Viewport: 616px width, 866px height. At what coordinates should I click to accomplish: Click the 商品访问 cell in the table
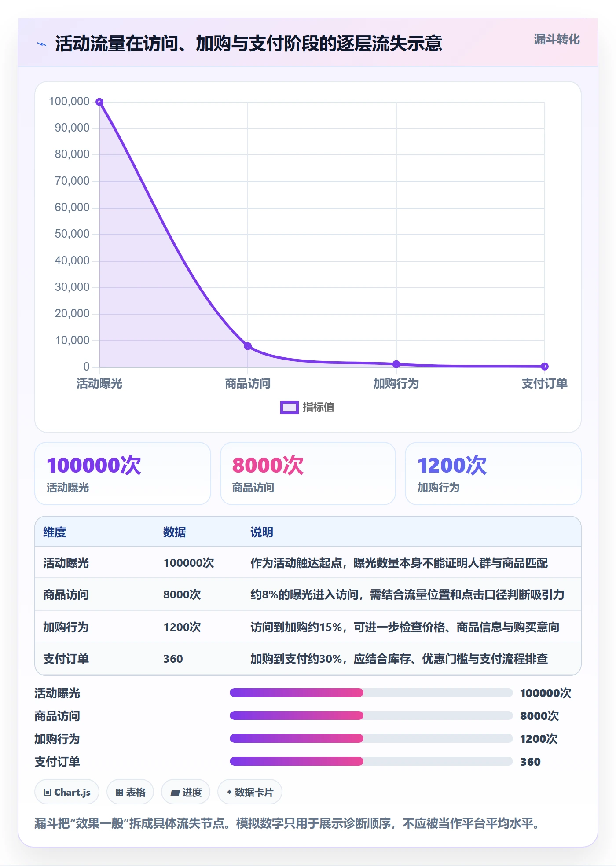(x=66, y=595)
